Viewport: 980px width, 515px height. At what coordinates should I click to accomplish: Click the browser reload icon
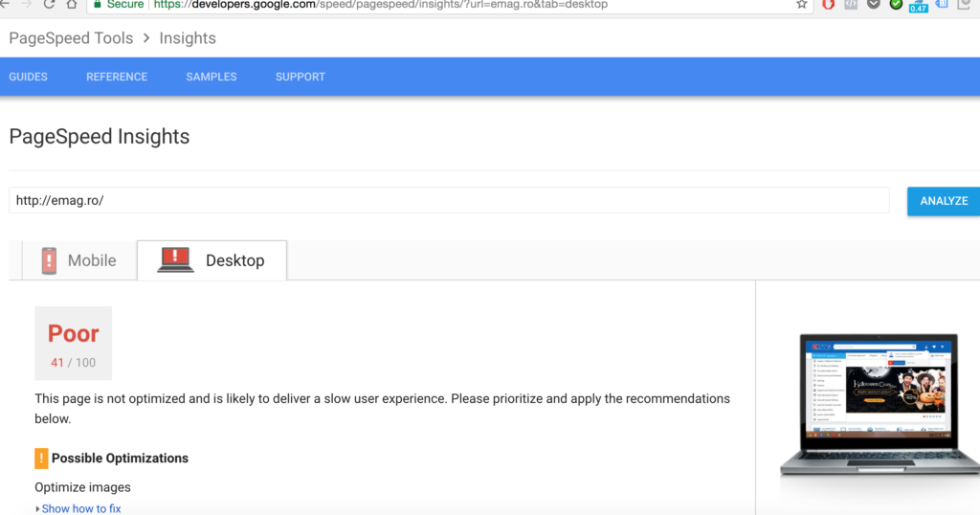point(48,5)
